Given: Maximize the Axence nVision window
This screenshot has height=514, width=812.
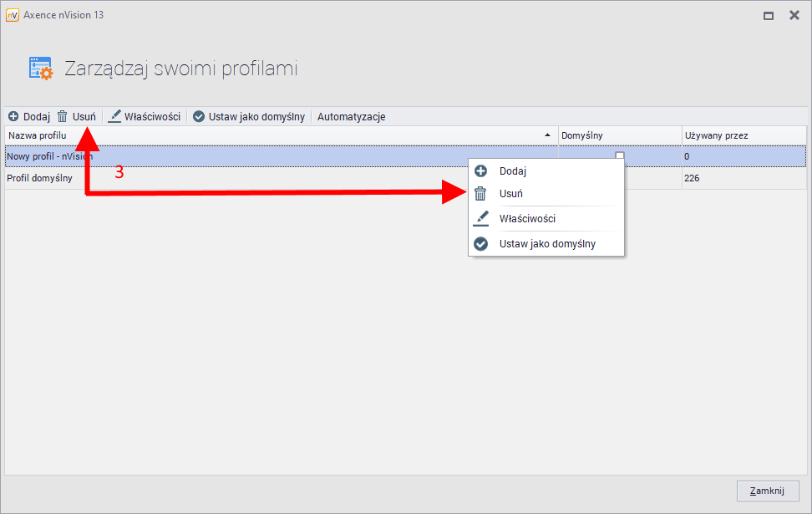Looking at the screenshot, I should coord(768,15).
